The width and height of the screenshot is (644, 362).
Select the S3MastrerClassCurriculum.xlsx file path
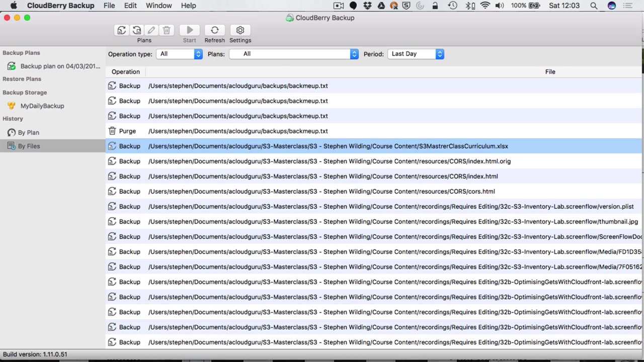(328, 146)
